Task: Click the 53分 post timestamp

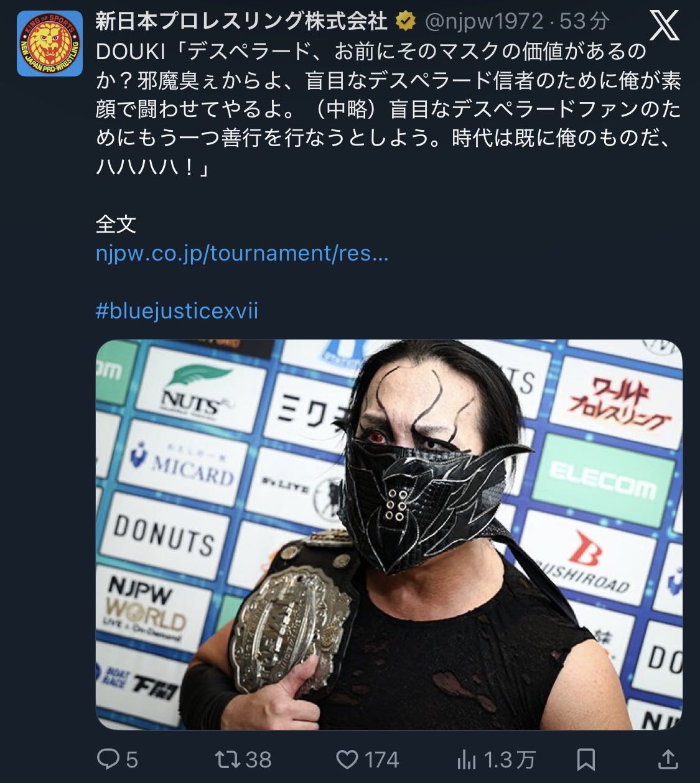Action: click(584, 22)
